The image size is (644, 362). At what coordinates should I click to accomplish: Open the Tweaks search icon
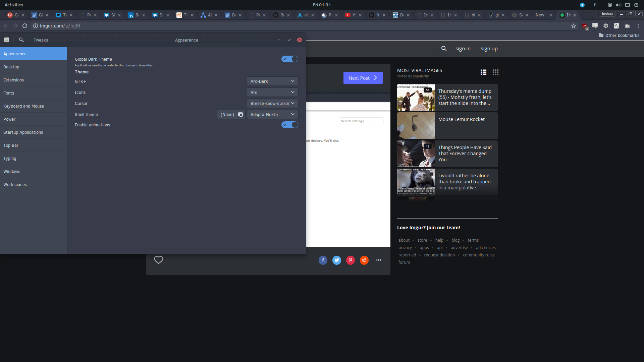21,40
